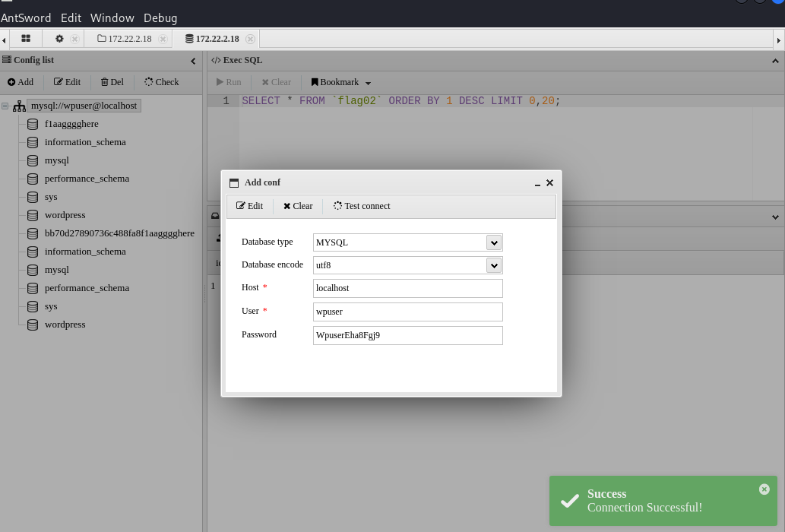Open the AntSword menu
The image size is (785, 532).
click(26, 18)
